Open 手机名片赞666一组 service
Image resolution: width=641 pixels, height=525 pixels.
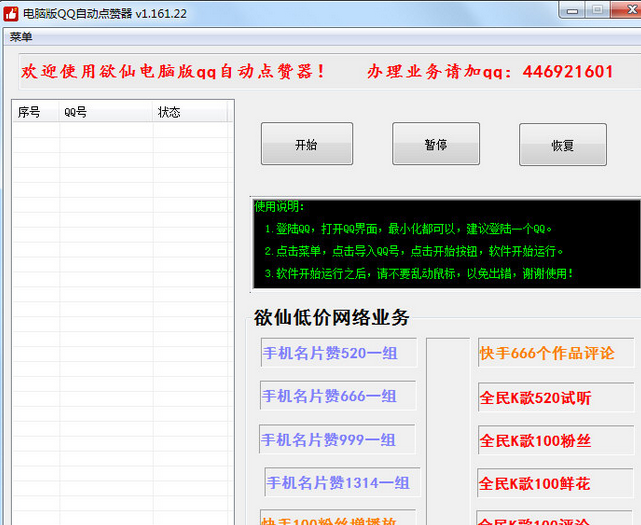click(x=338, y=396)
